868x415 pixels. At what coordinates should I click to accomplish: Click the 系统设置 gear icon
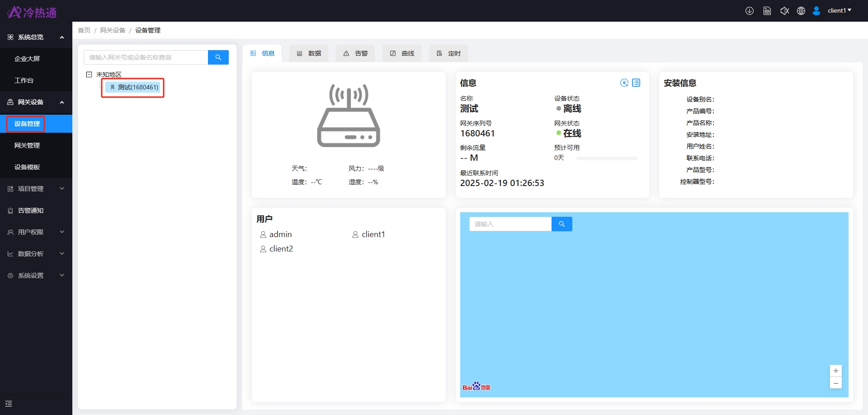[x=10, y=275]
